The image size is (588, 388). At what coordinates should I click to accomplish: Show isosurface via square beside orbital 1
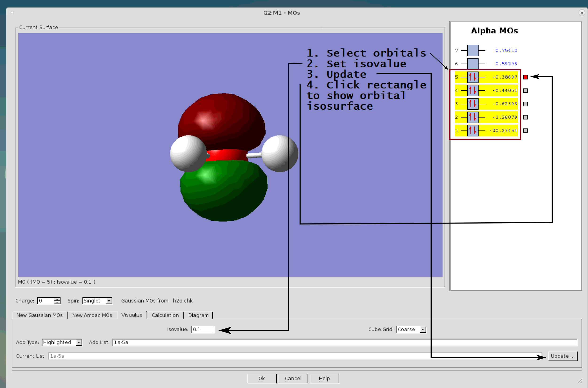pos(525,131)
